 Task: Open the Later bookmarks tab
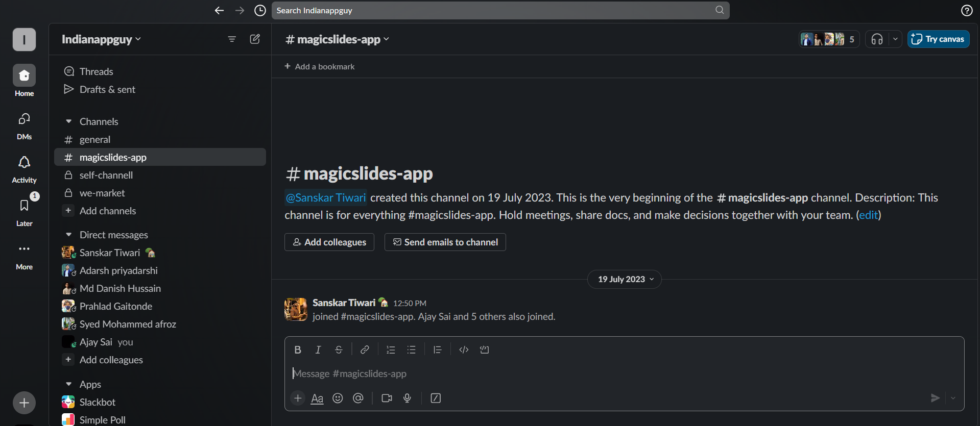coord(24,212)
